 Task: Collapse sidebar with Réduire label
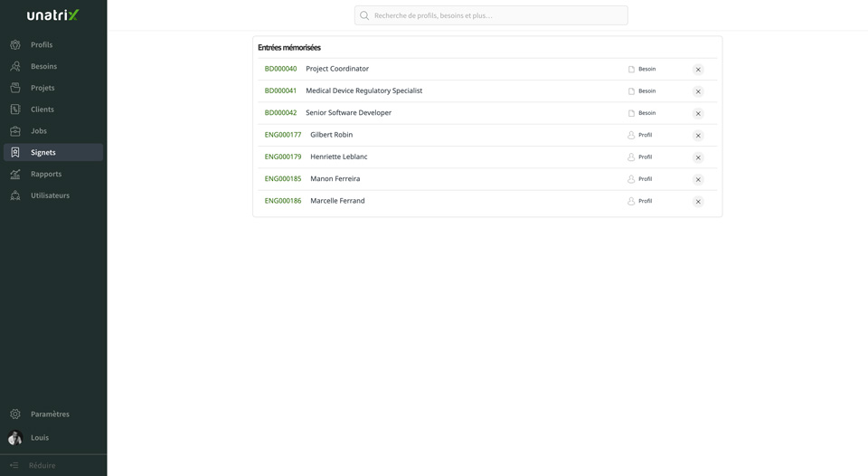tap(42, 465)
